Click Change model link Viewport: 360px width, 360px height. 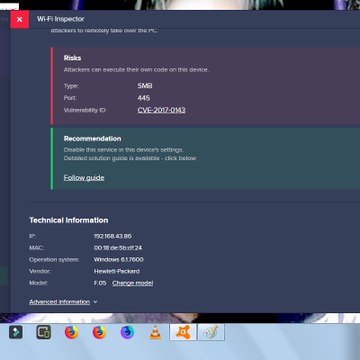coord(133,283)
